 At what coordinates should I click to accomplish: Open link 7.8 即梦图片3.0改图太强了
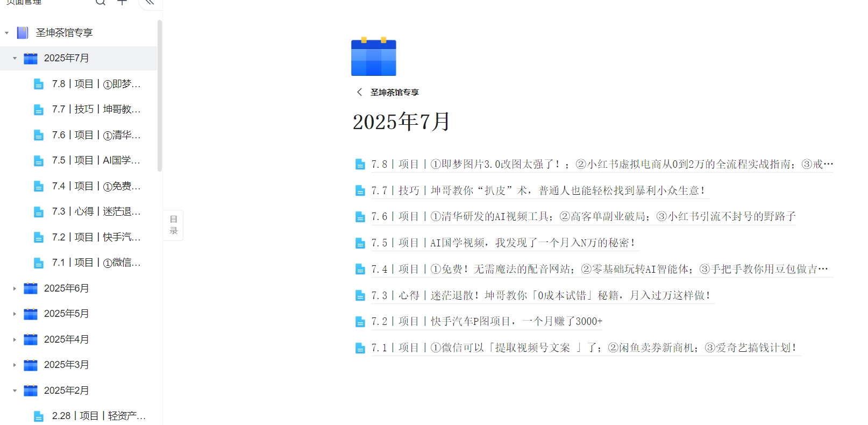pyautogui.click(x=602, y=164)
